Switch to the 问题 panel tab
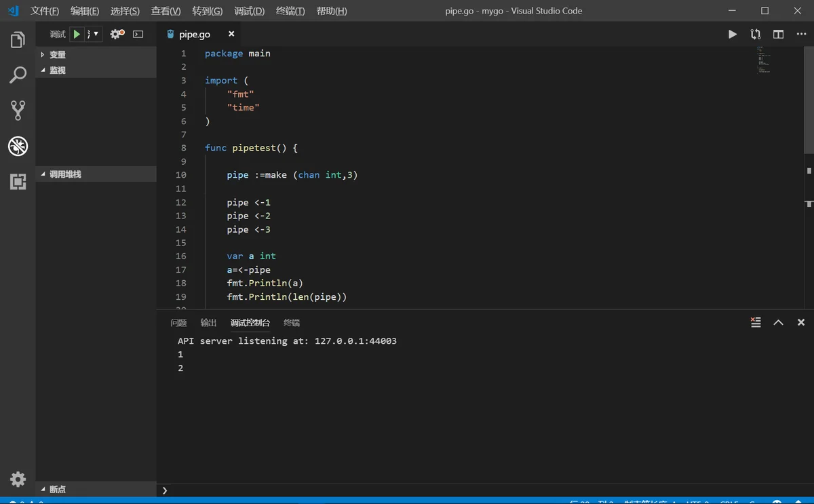Screen dimensions: 814x504 pos(178,323)
